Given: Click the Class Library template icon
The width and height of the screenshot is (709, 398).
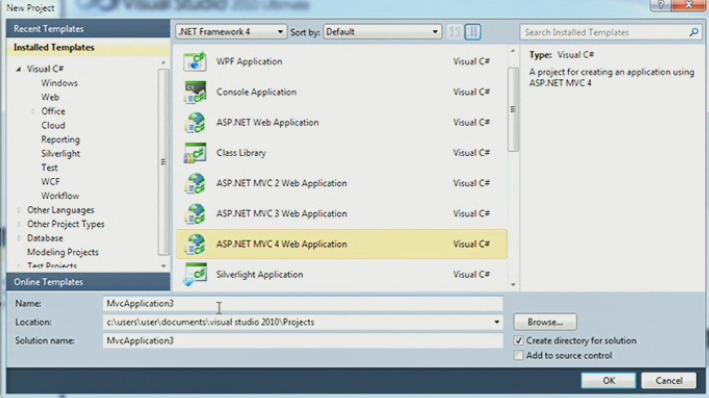Looking at the screenshot, I should [x=195, y=153].
